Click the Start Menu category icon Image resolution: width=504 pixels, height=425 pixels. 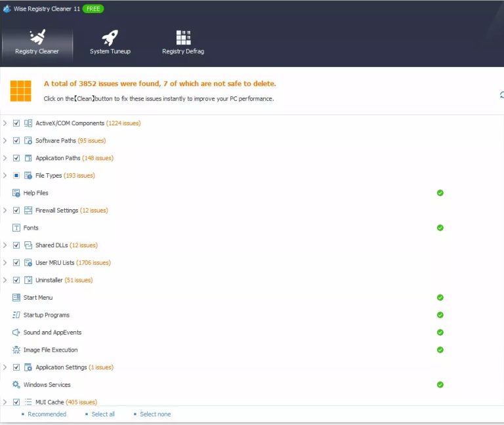coord(16,297)
